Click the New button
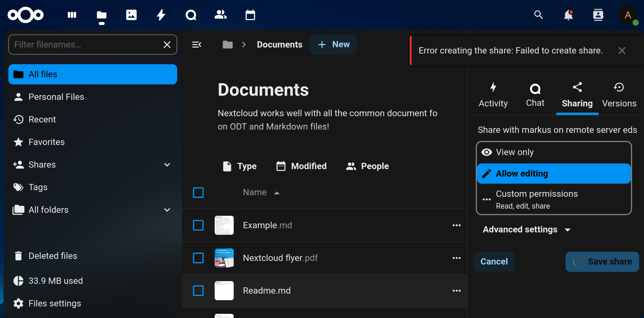 334,45
